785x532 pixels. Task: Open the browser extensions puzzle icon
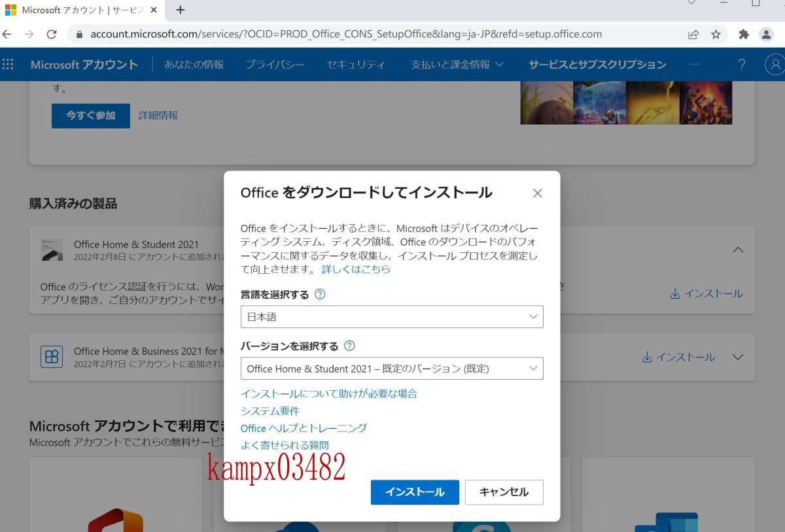744,35
